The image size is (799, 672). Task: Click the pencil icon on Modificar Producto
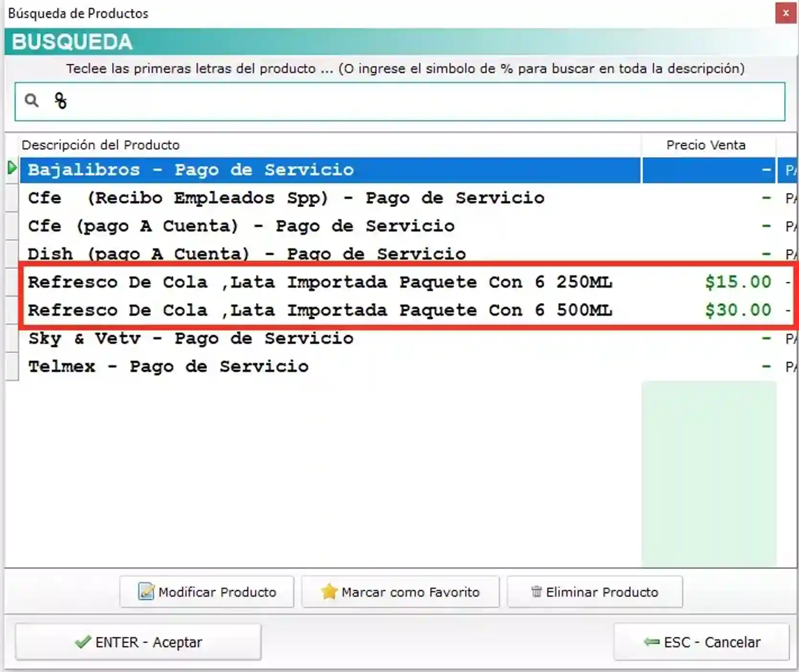tap(146, 591)
